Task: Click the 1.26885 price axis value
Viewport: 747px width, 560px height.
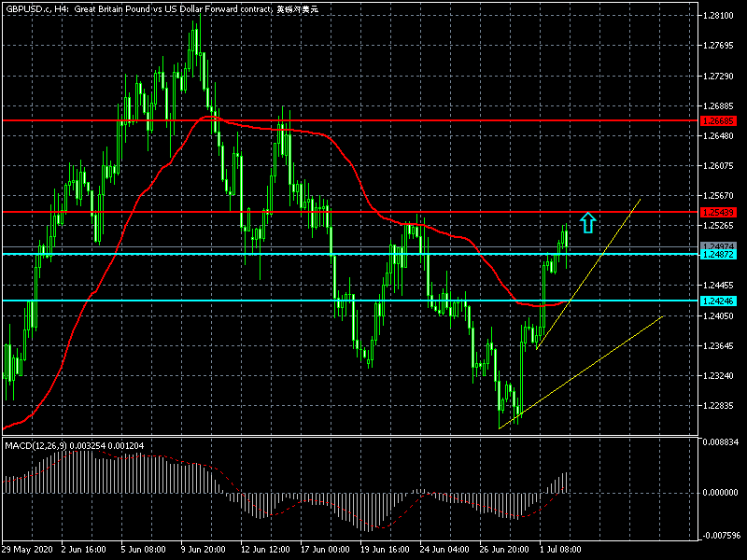Action: click(x=718, y=106)
